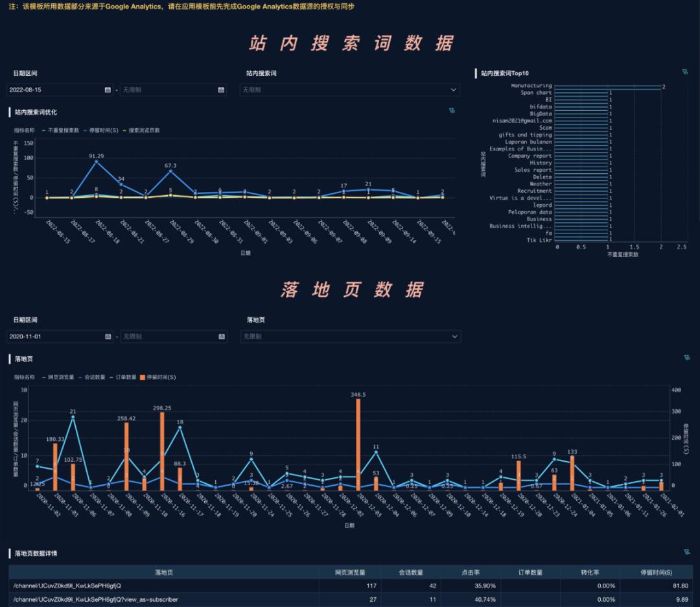
Task: Toggle 会话数量 legend in 落地页 chart
Action: coord(93,377)
